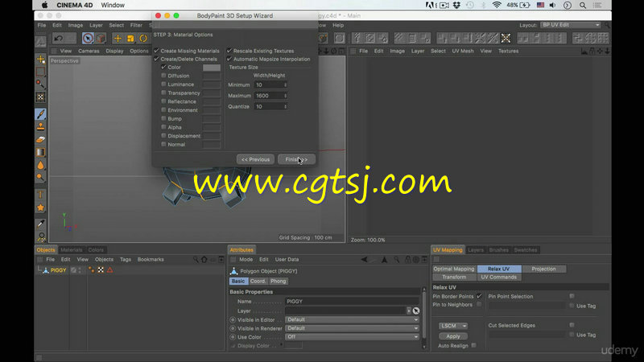Activate the Live Selection tool

(x=88, y=38)
